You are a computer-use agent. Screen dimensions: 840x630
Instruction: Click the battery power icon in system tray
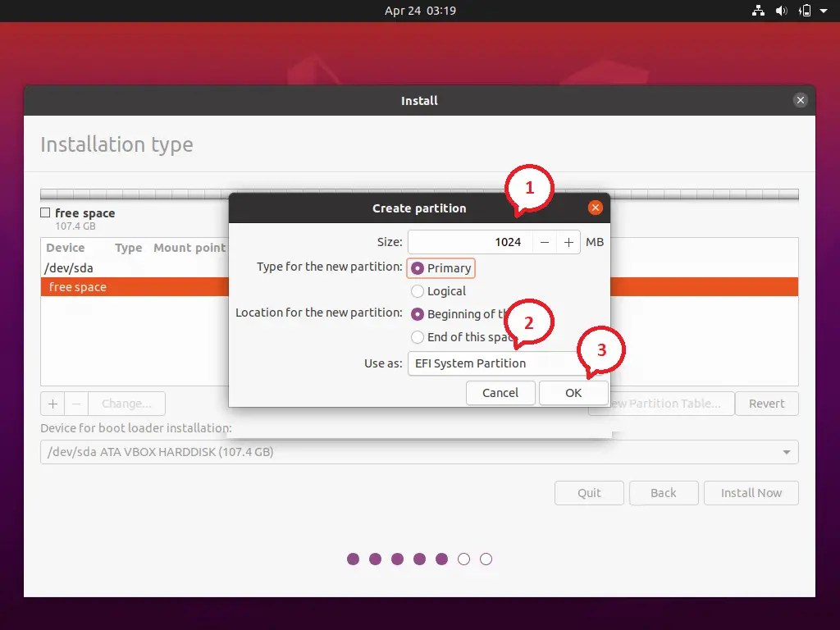click(805, 11)
